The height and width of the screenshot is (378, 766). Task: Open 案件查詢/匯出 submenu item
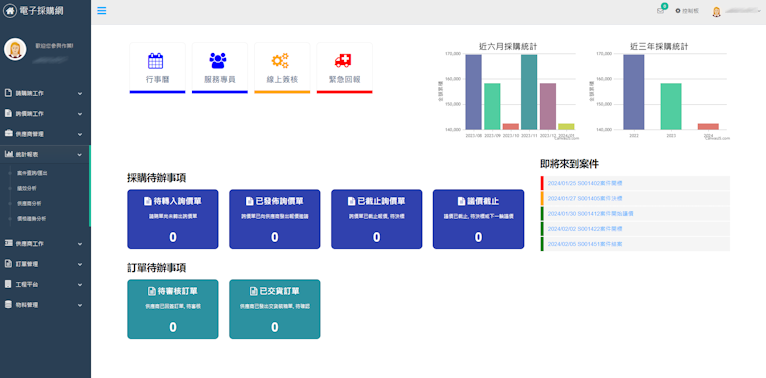tap(32, 173)
